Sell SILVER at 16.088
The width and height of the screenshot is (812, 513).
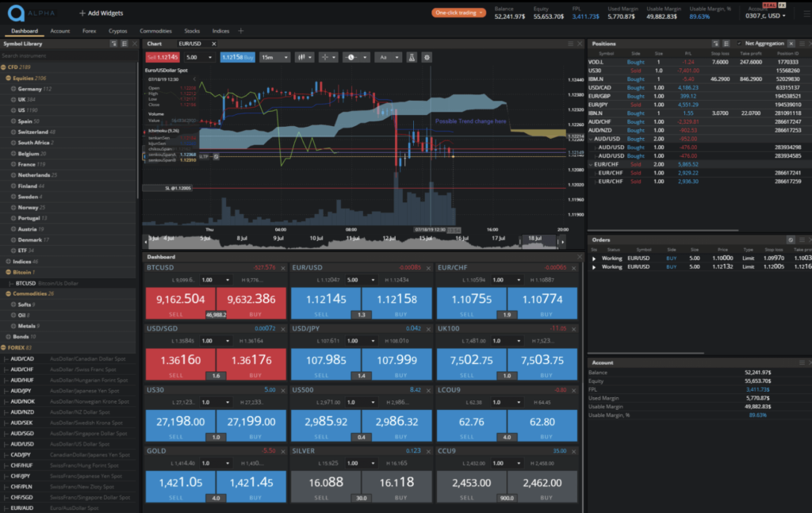tap(326, 487)
